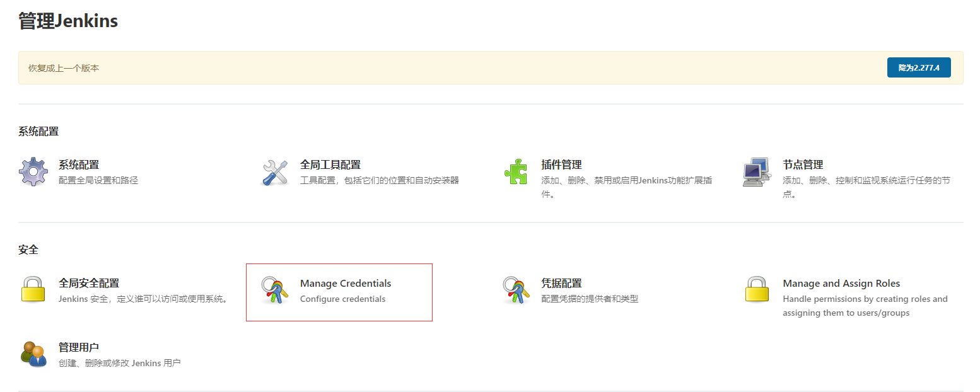Click the 配置全局设置和路径 description

[98, 180]
